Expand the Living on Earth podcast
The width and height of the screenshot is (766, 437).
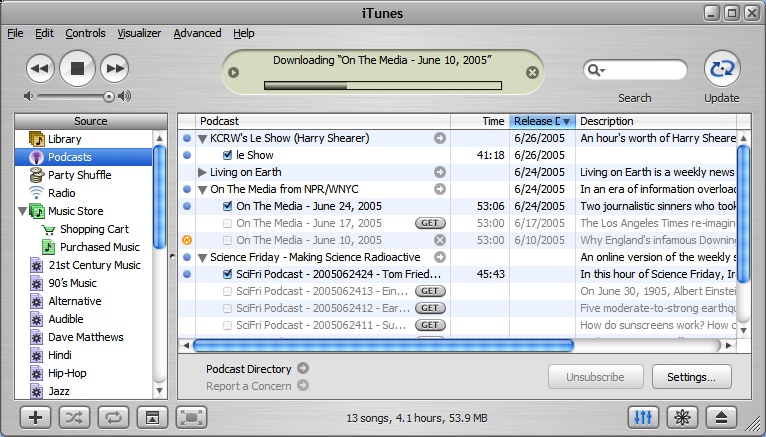[x=203, y=172]
